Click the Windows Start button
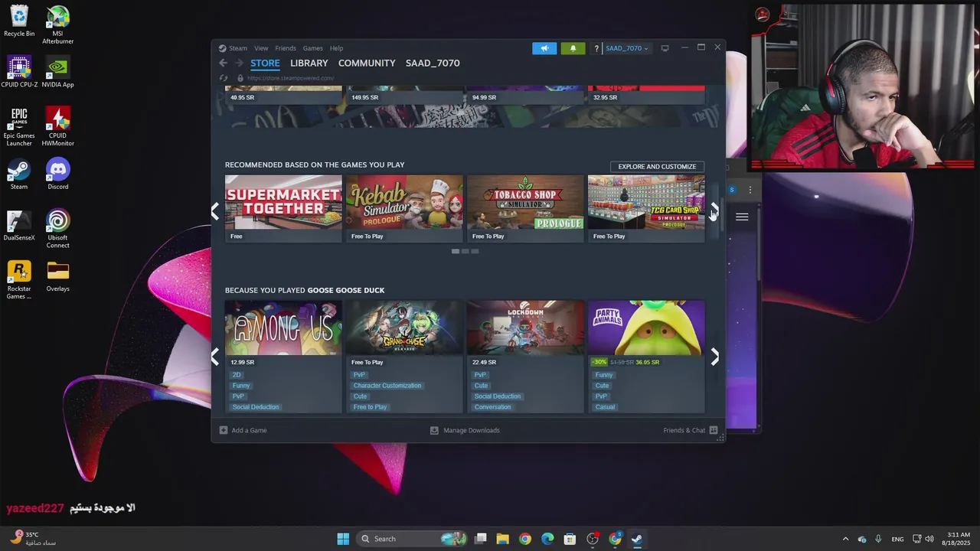980x551 pixels. [343, 539]
